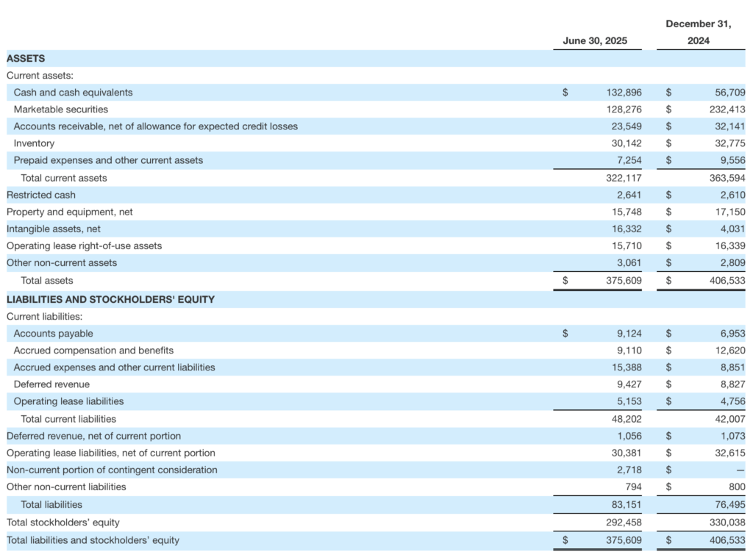The image size is (753, 560).
Task: Click accounts payable value 6,953
Action: (733, 334)
